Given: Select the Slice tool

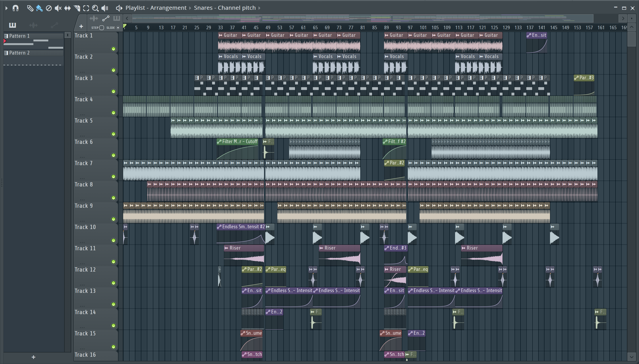Looking at the screenshot, I should (77, 8).
